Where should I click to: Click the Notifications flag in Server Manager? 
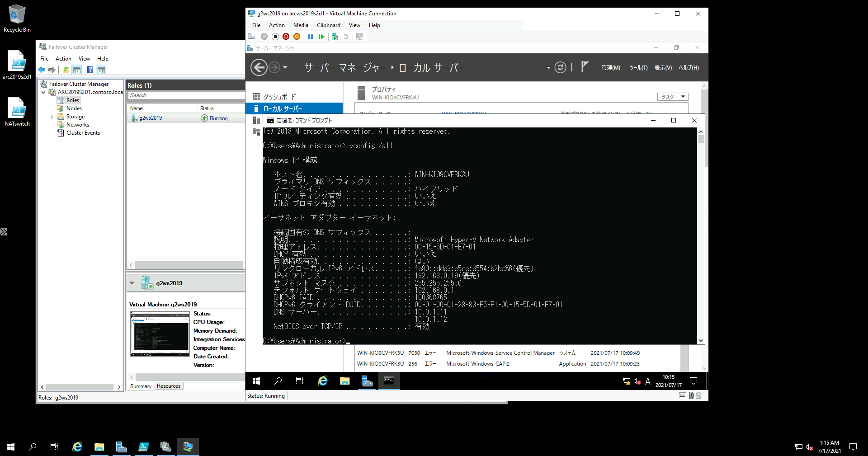[x=585, y=67]
